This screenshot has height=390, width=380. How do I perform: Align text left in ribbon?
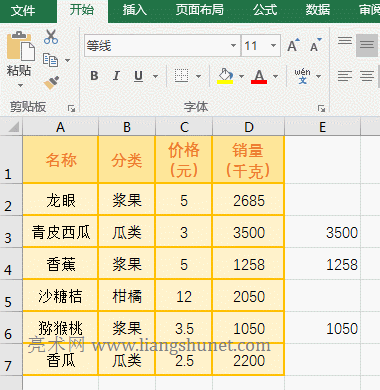[x=345, y=76]
